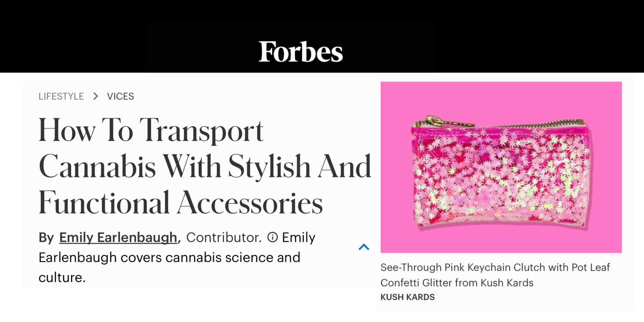The width and height of the screenshot is (644, 322).
Task: Open the LIFESTYLE section
Action: (61, 96)
